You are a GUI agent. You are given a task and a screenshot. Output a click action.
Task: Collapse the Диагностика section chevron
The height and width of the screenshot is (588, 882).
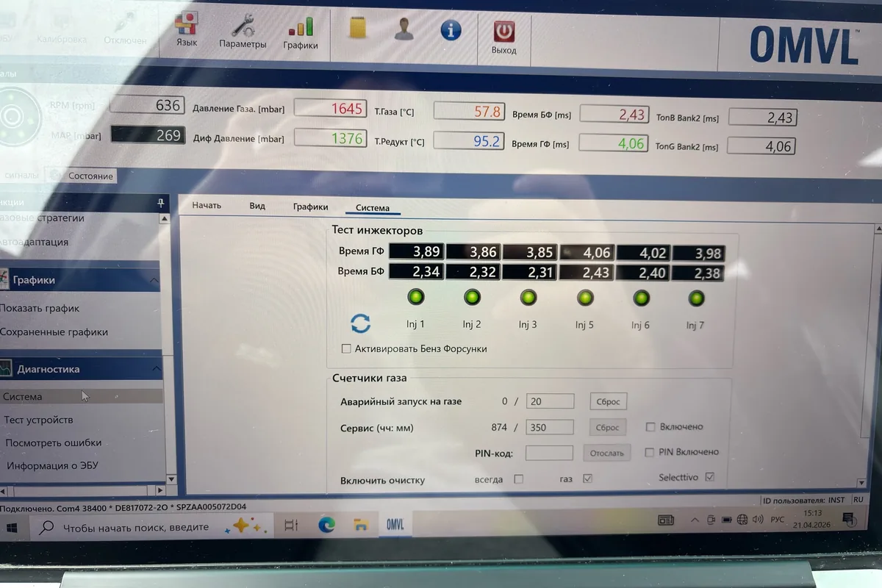pos(155,368)
